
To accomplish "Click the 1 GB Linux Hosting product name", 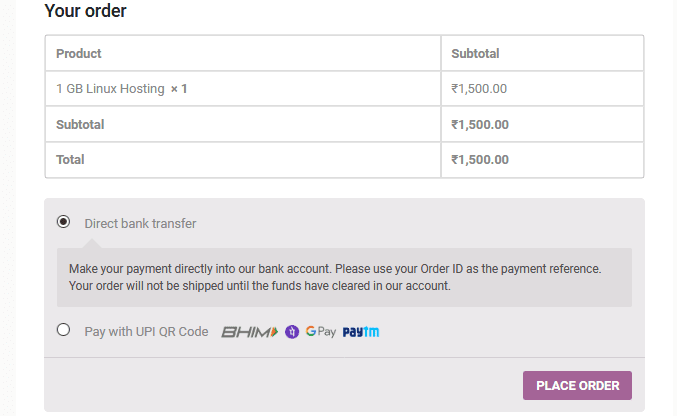I will point(110,89).
